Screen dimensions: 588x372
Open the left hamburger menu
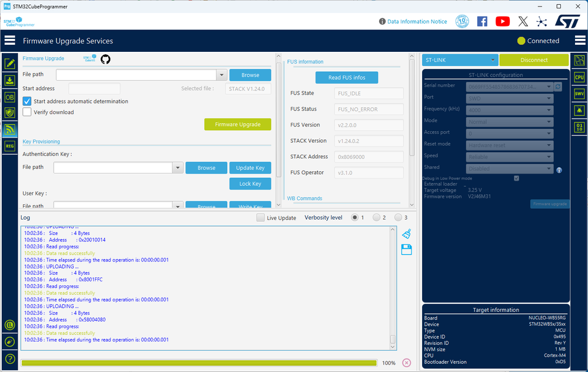tap(10, 41)
